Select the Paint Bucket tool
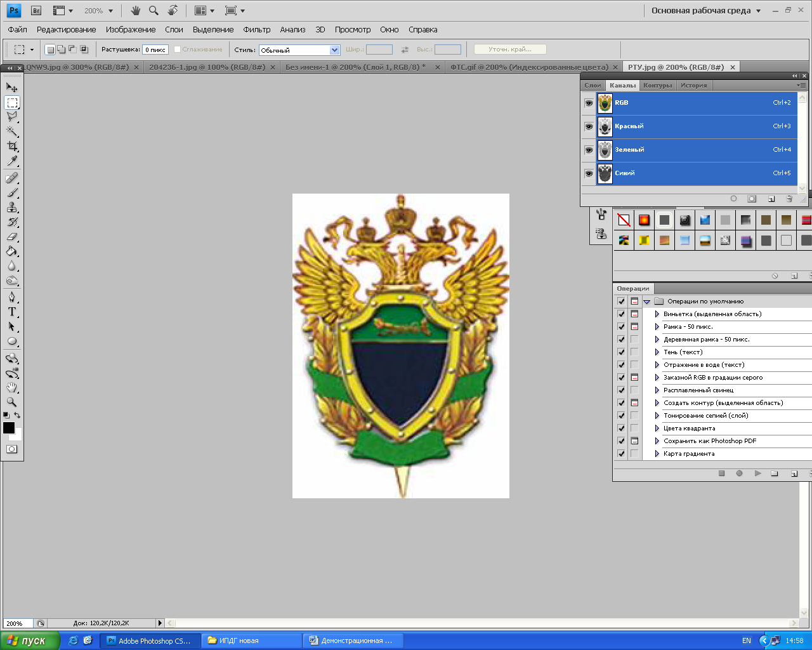Viewport: 812px width, 650px height. click(12, 251)
